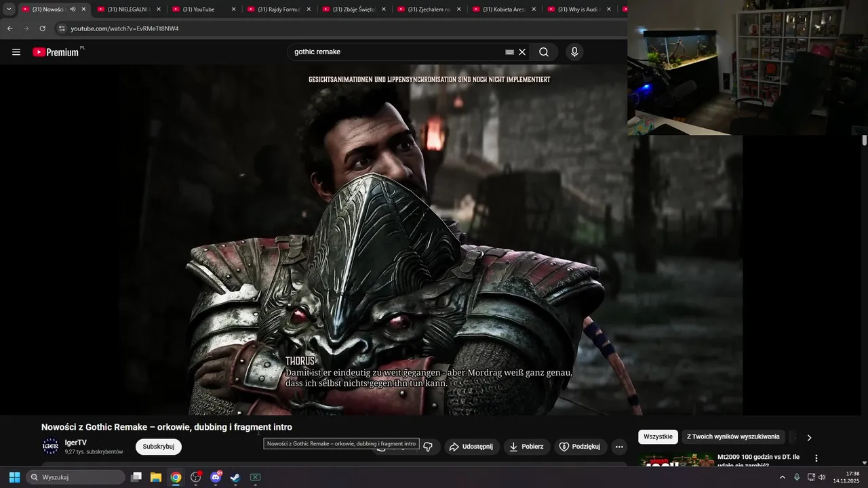Open Discord from the taskbar
Image resolution: width=868 pixels, height=488 pixels.
tap(216, 477)
